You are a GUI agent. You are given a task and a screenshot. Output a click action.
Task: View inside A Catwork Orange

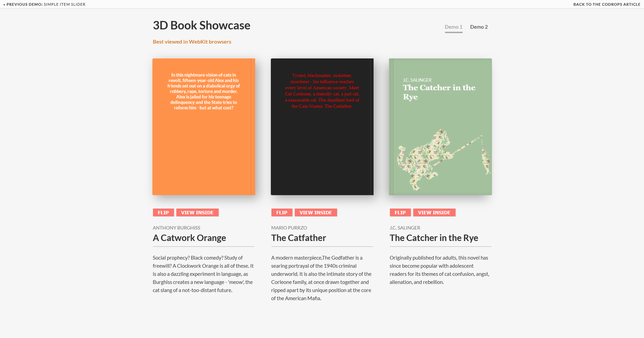[x=197, y=213]
